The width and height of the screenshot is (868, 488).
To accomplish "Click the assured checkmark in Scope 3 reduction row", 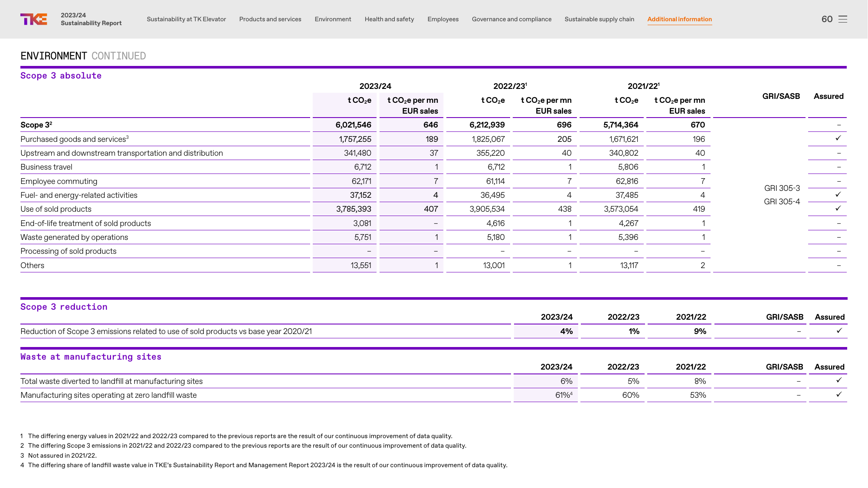I will [839, 331].
